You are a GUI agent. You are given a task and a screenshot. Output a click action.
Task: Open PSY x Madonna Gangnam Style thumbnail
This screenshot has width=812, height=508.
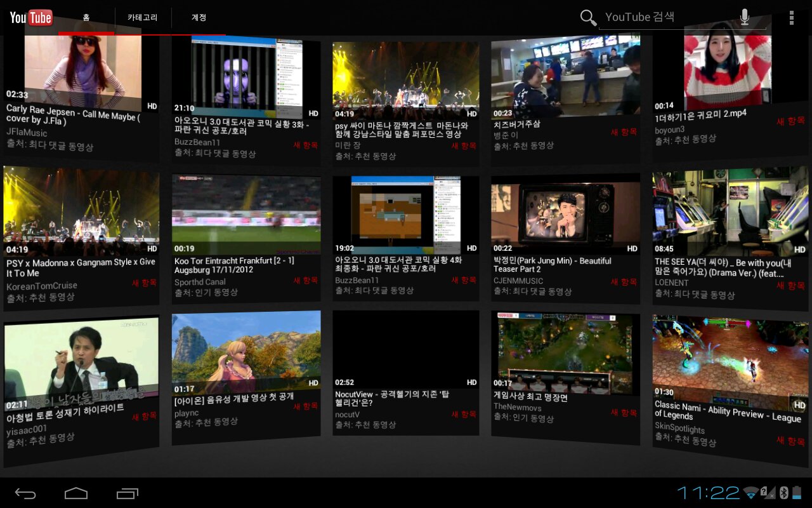click(x=81, y=210)
